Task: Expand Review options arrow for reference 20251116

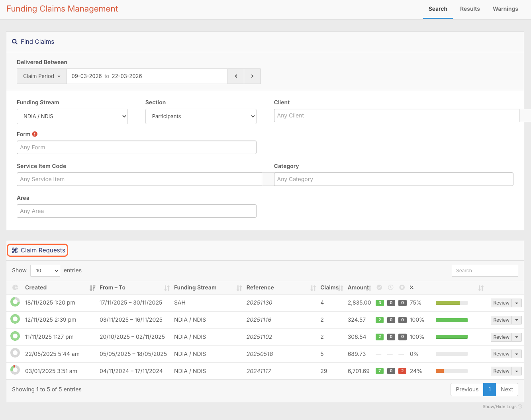Action: (517, 320)
